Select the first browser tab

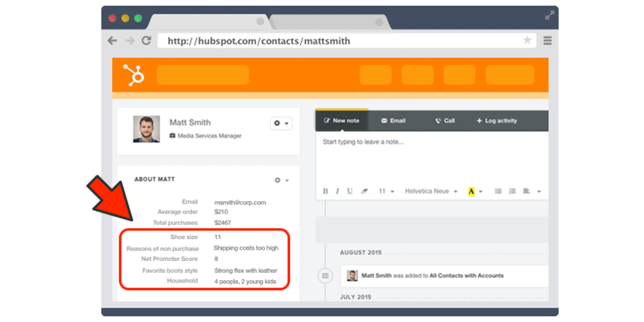pos(208,22)
